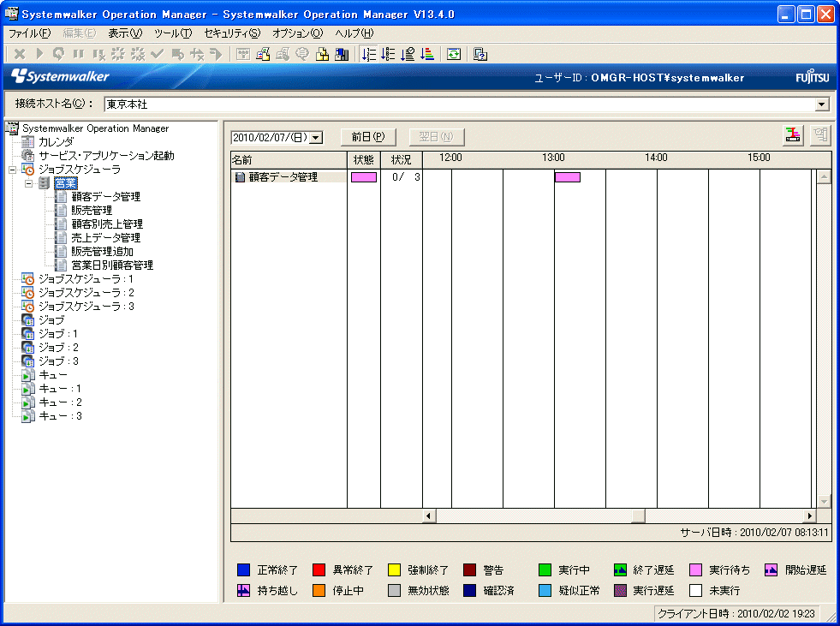Open the オプション menu
Screen dimensions: 840x626
(298, 33)
